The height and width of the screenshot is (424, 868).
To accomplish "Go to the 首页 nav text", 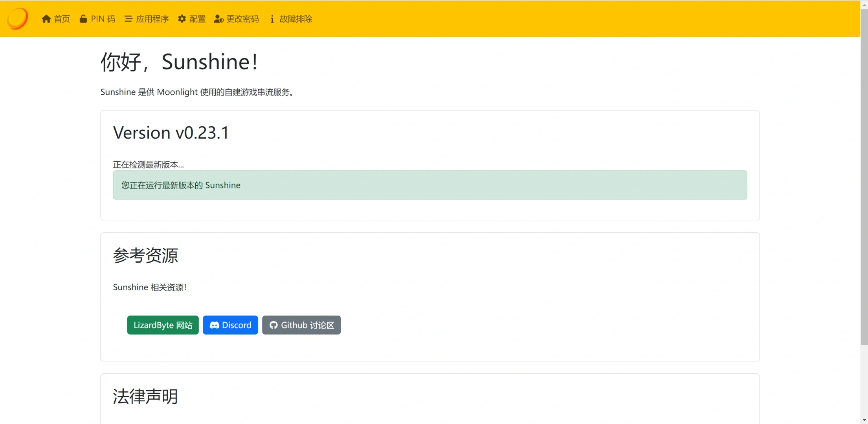I will [x=62, y=19].
